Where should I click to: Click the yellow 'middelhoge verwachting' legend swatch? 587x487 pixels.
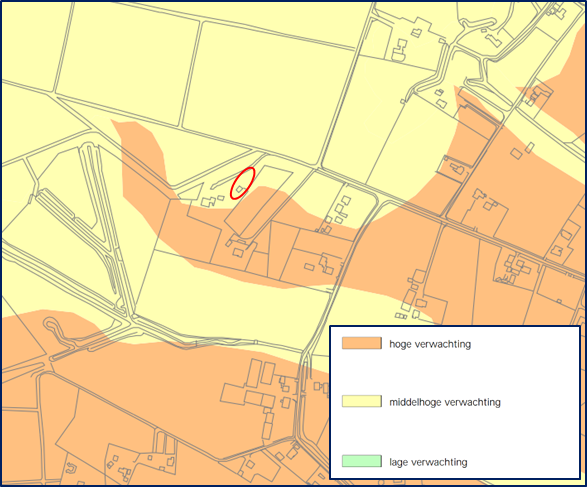pyautogui.click(x=362, y=401)
